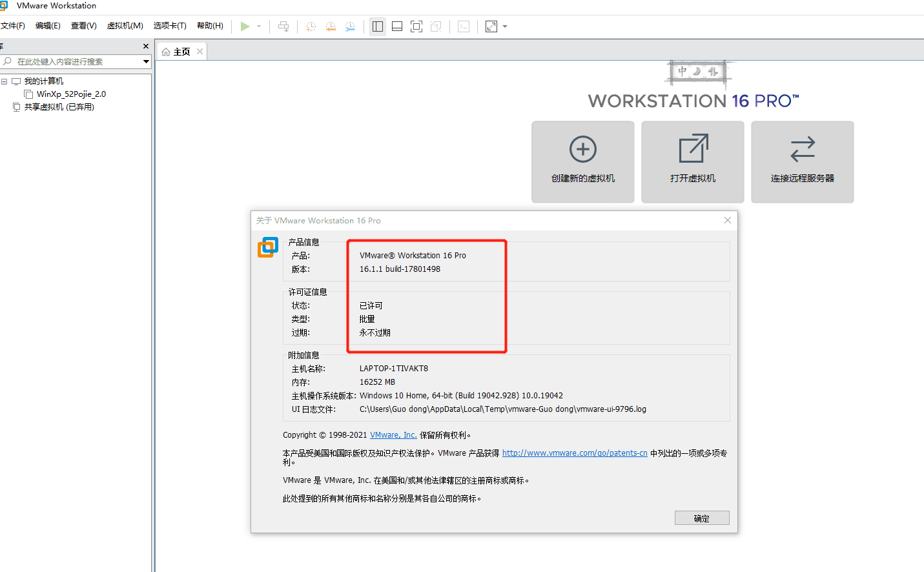The image size is (924, 572).
Task: Close the 主页 tab
Action: 200,52
